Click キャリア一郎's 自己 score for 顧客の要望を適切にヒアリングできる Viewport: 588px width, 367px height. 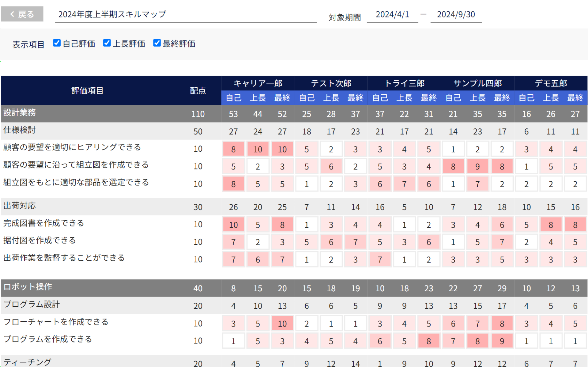pyautogui.click(x=233, y=149)
